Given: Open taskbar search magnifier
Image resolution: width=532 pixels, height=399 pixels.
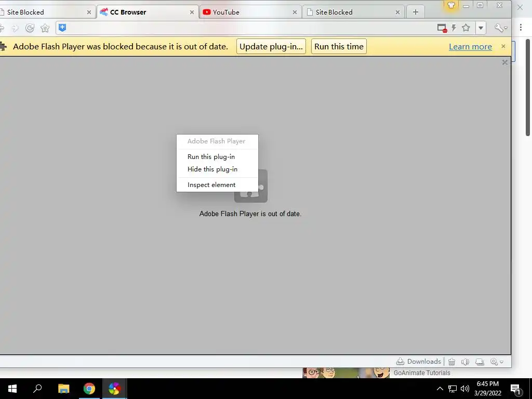Looking at the screenshot, I should pyautogui.click(x=37, y=389).
